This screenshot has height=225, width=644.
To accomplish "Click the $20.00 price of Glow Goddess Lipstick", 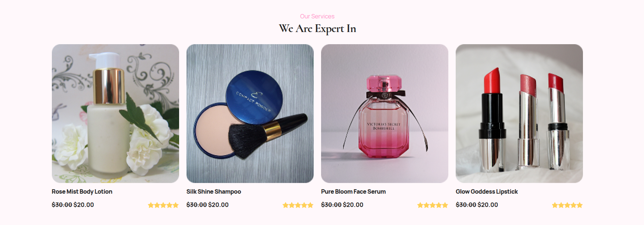I will click(x=488, y=205).
